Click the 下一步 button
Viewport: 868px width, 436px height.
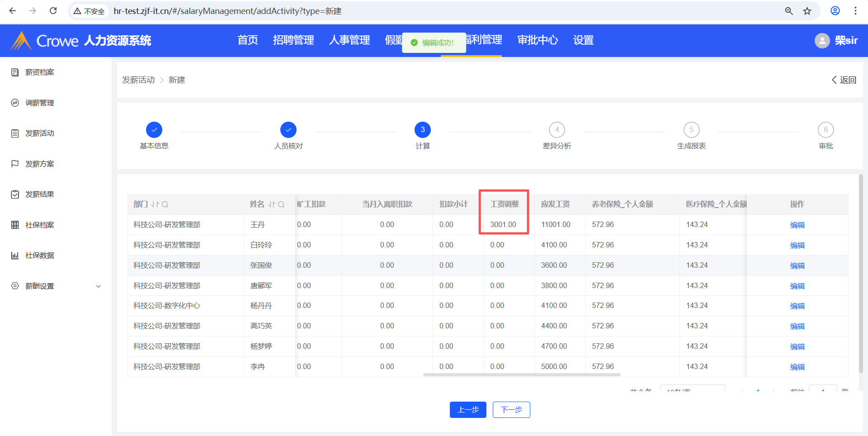(x=511, y=410)
